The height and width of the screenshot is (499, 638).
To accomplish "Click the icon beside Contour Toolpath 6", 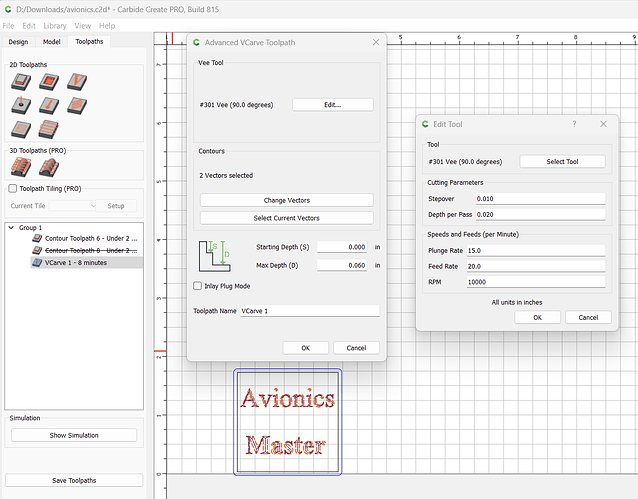I will [37, 238].
